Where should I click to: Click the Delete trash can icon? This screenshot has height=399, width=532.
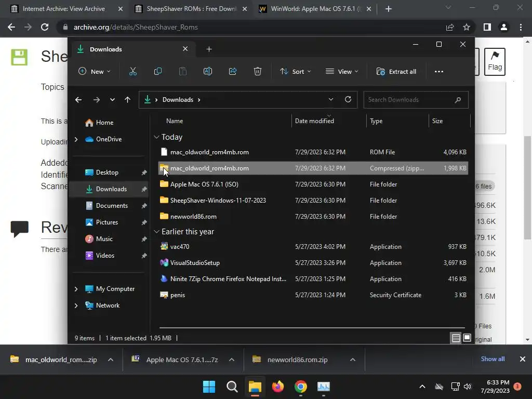(258, 71)
